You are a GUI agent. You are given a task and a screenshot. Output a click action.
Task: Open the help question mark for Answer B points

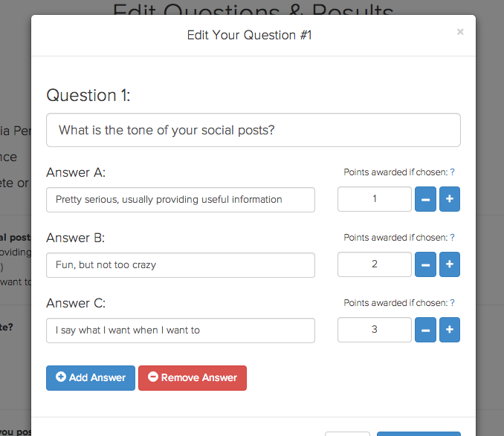click(452, 238)
